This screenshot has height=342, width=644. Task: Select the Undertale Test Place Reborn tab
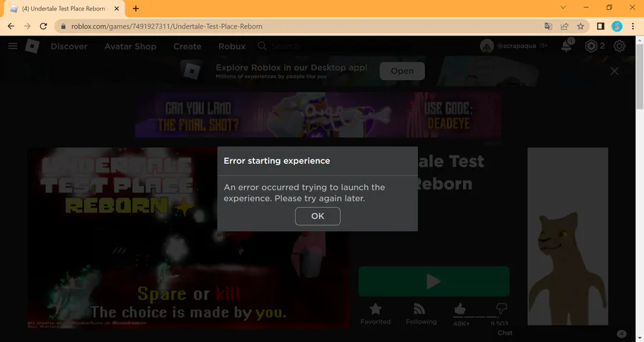tap(64, 9)
